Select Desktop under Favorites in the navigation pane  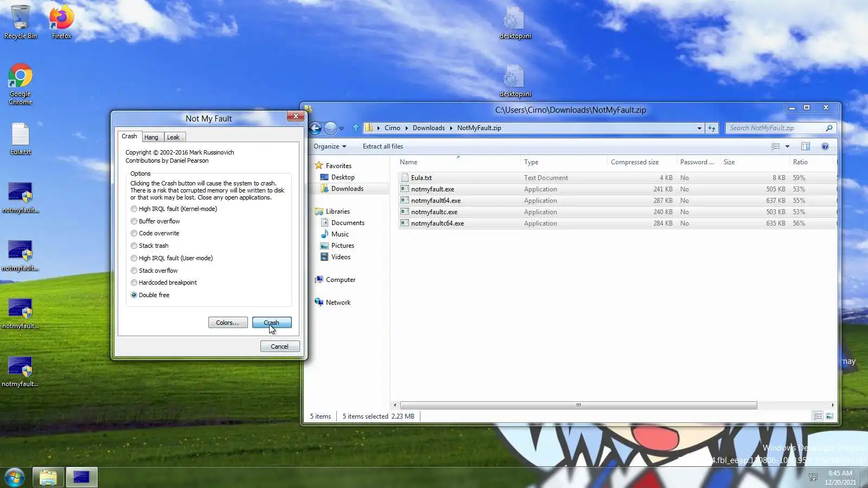(x=343, y=177)
